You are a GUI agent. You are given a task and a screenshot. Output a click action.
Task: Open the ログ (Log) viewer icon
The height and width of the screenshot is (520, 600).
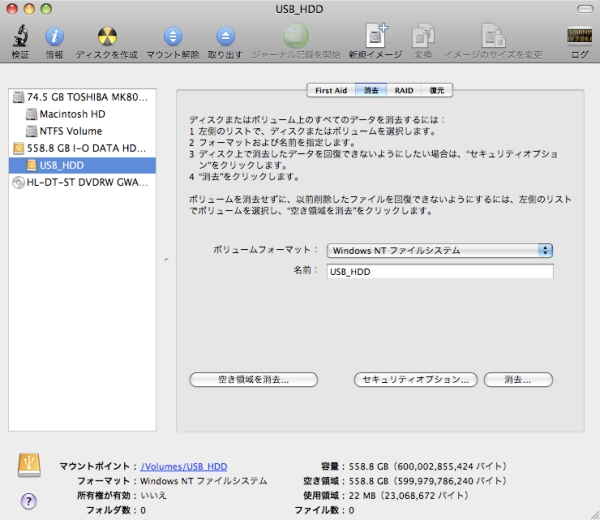point(579,37)
